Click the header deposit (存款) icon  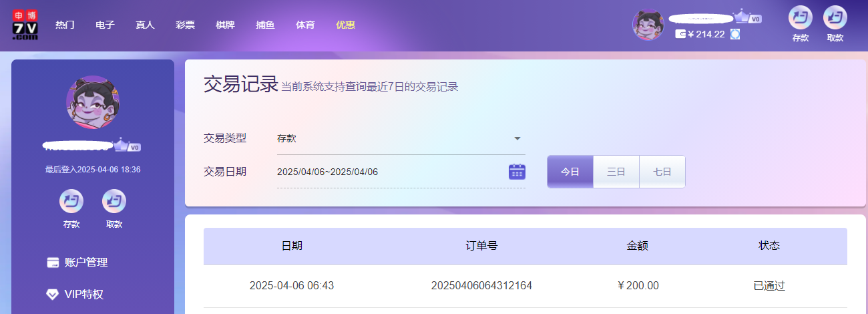800,18
